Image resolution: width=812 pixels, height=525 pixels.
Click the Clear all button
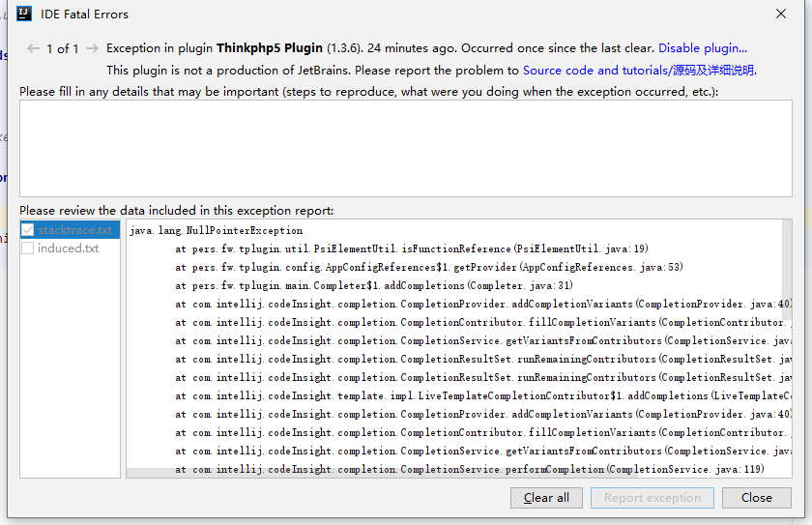[546, 498]
